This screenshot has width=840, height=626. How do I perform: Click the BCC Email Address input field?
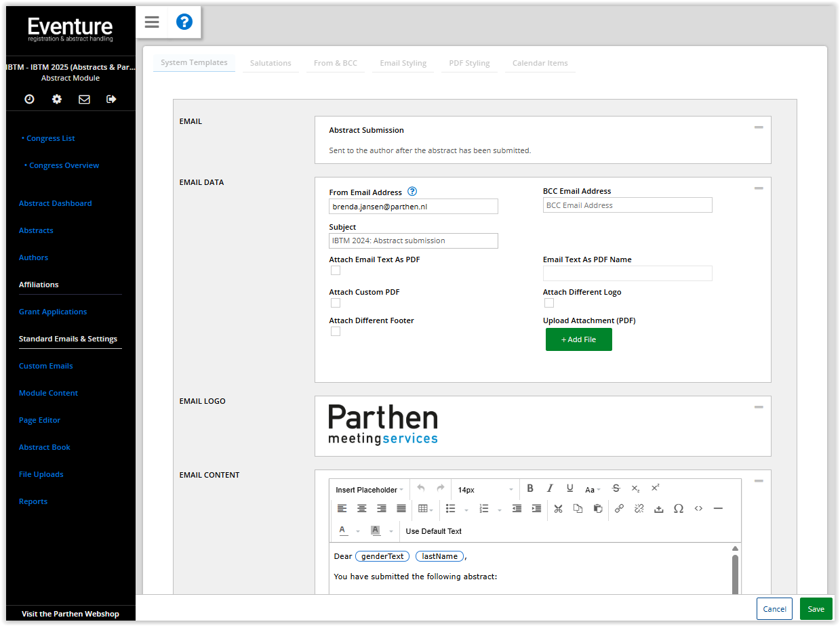click(627, 205)
